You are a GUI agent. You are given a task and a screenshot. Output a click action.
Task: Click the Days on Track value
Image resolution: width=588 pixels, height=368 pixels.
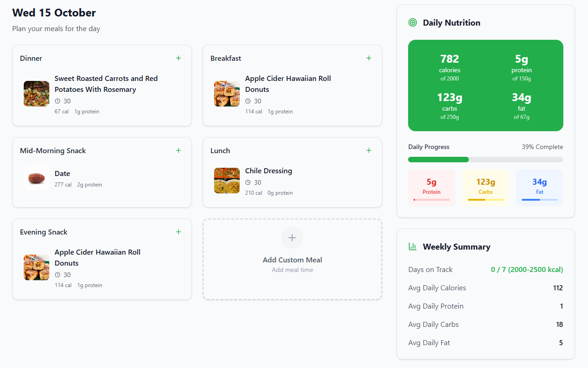[x=527, y=270]
